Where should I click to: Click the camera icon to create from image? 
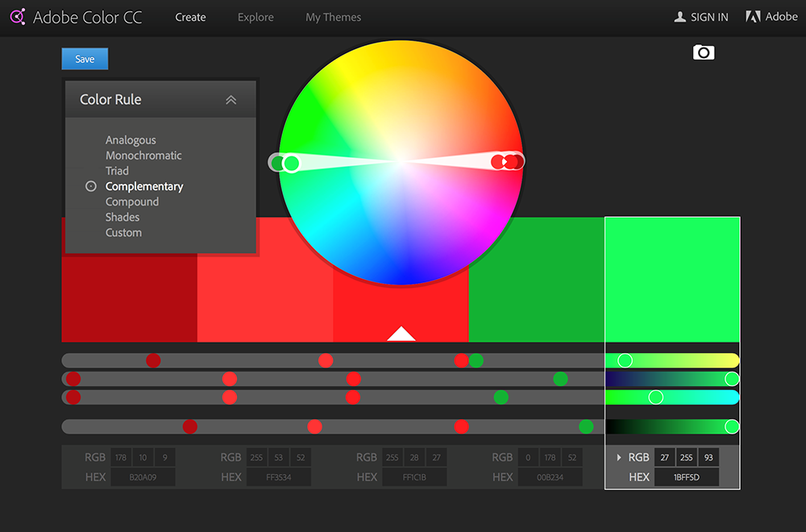tap(704, 52)
